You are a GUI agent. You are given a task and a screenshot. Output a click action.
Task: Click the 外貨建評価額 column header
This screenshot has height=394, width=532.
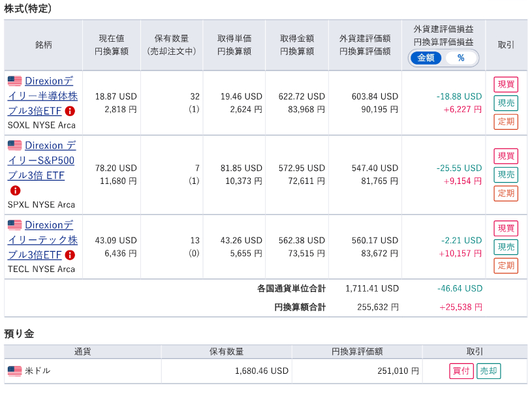tap(365, 45)
